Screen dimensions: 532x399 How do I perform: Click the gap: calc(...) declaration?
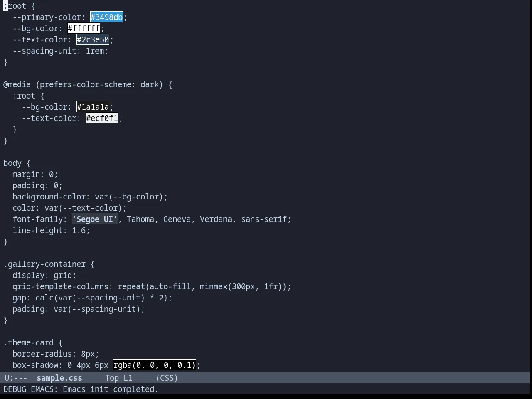click(x=92, y=298)
